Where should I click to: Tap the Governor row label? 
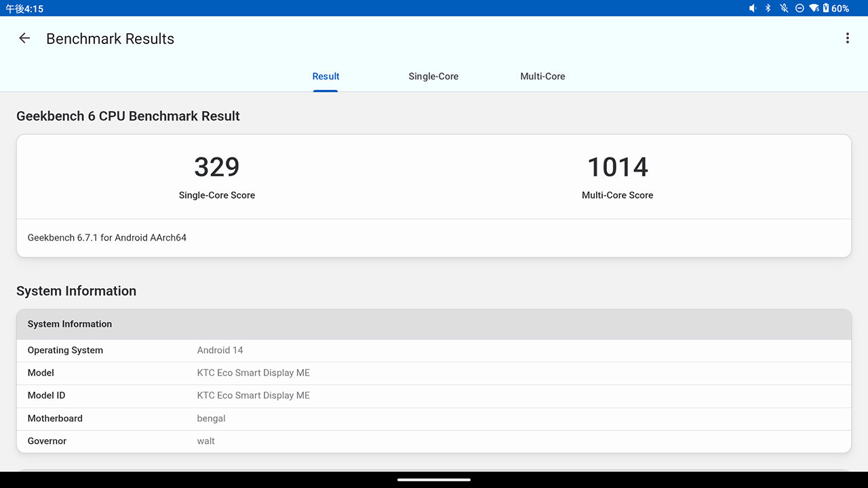click(x=47, y=441)
